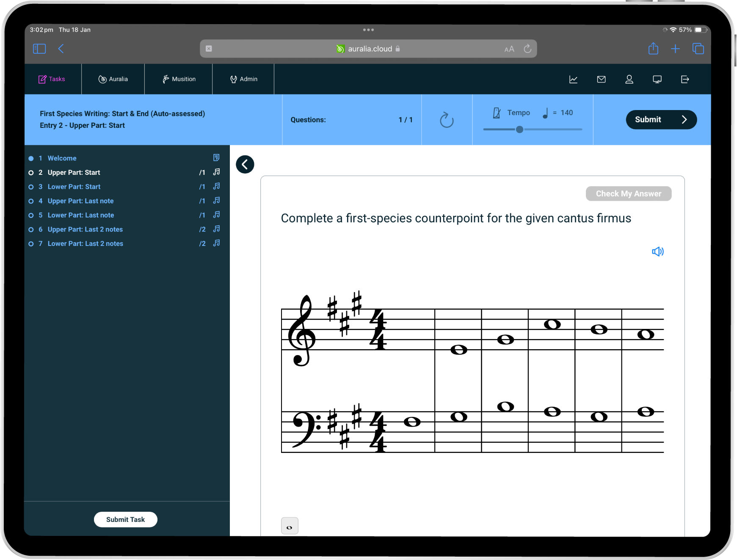Click the presentation screen icon in the navbar
Screen dimensions: 737x560
coord(657,79)
